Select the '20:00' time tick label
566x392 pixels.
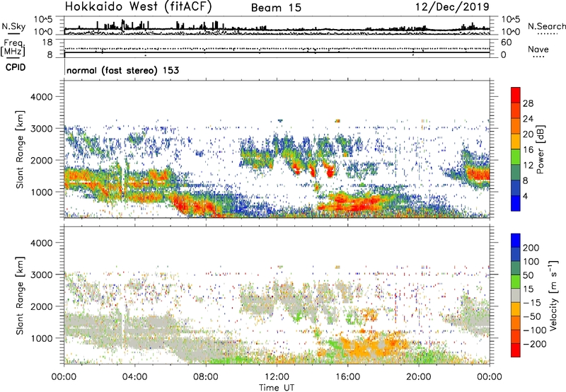(418, 377)
